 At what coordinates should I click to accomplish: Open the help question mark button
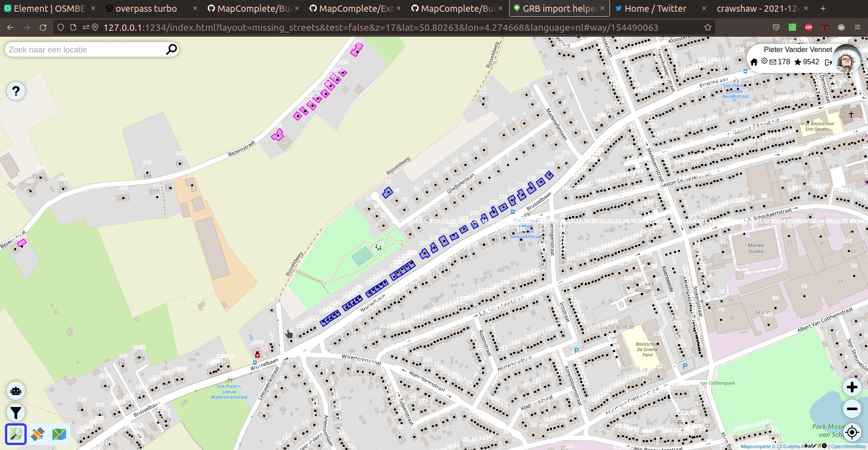click(x=16, y=91)
